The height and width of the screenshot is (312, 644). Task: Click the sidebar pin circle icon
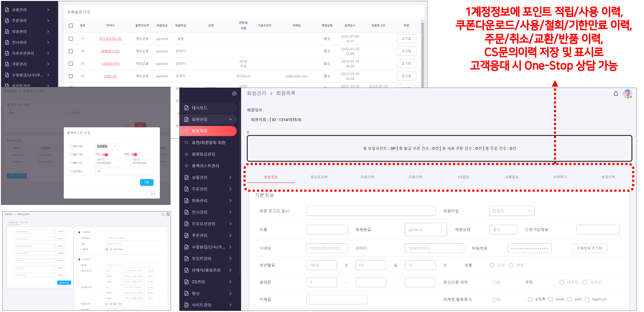[x=234, y=93]
